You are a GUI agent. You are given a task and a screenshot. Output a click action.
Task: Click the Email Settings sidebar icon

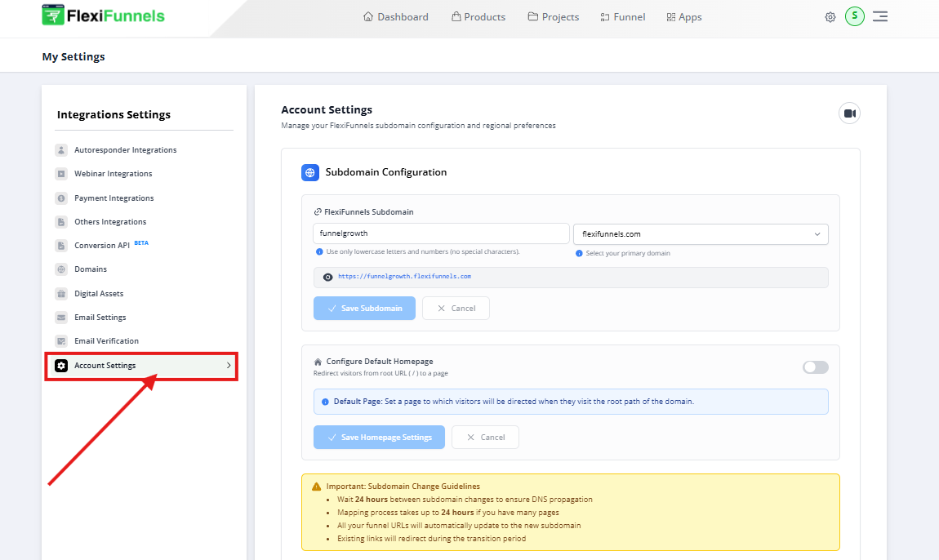pyautogui.click(x=61, y=318)
